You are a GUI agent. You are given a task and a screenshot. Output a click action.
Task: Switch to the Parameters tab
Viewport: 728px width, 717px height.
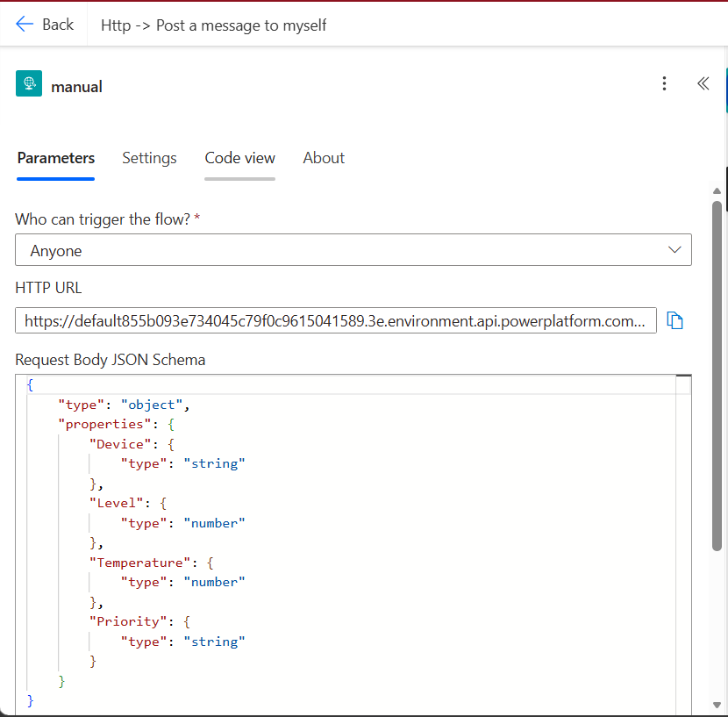[x=56, y=158]
